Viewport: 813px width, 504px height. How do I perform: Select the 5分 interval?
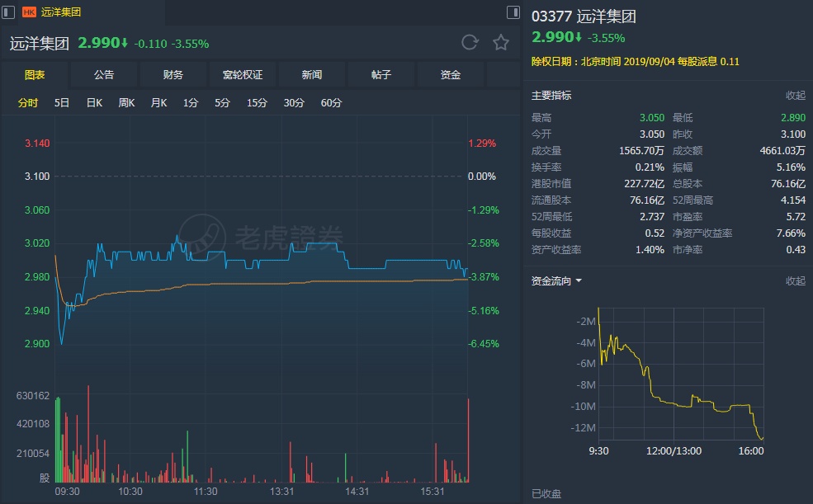click(222, 102)
